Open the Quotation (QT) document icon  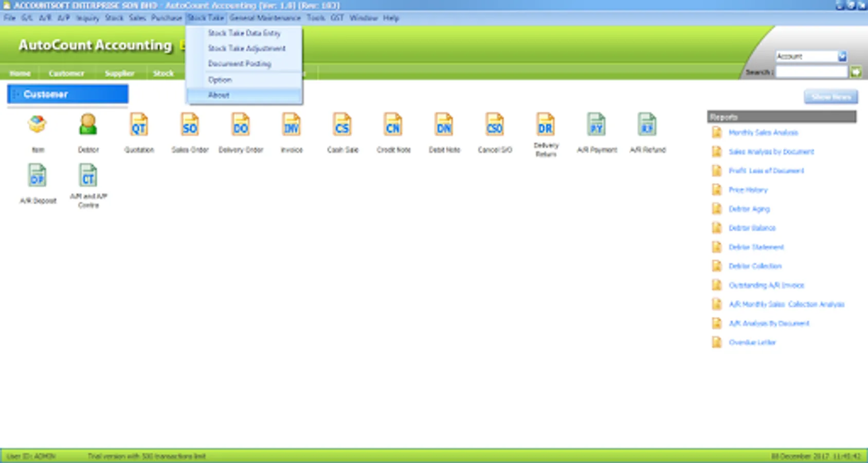point(139,124)
